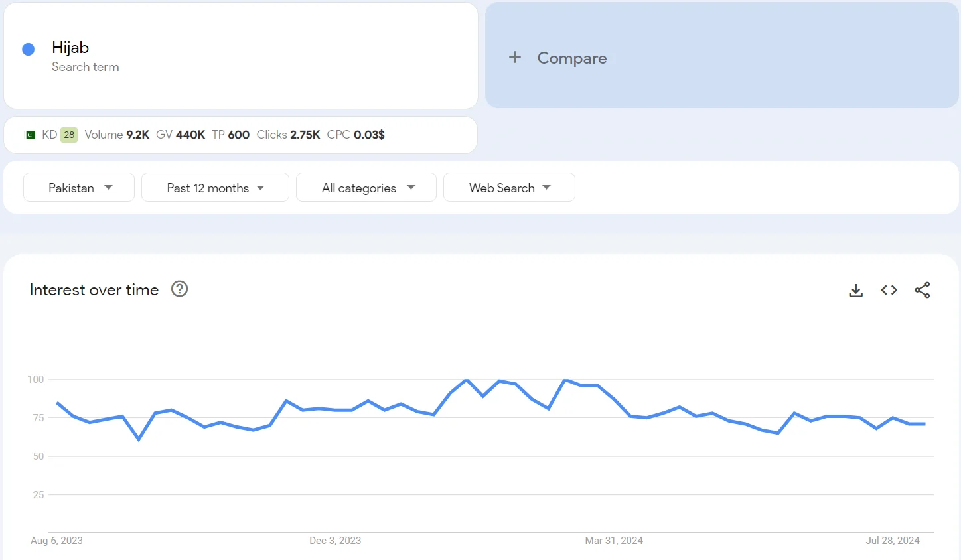Click the Interest over time heading
The image size is (961, 560).
tap(94, 289)
